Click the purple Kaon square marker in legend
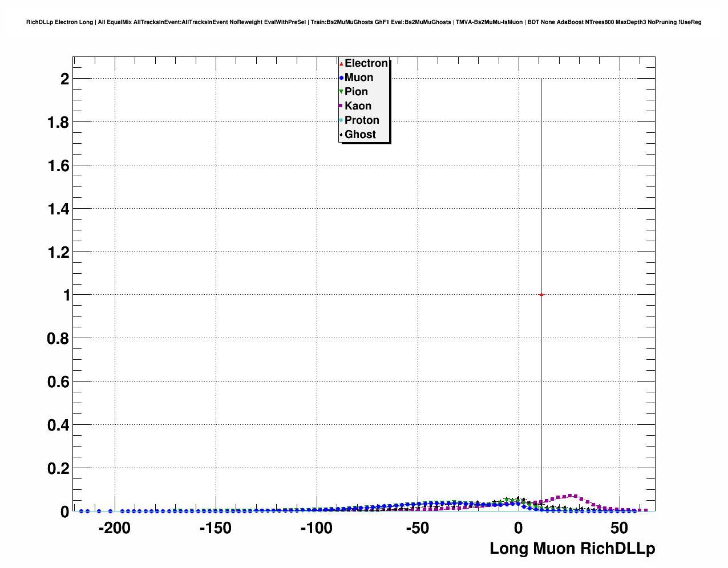The image size is (728, 568). 341,106
